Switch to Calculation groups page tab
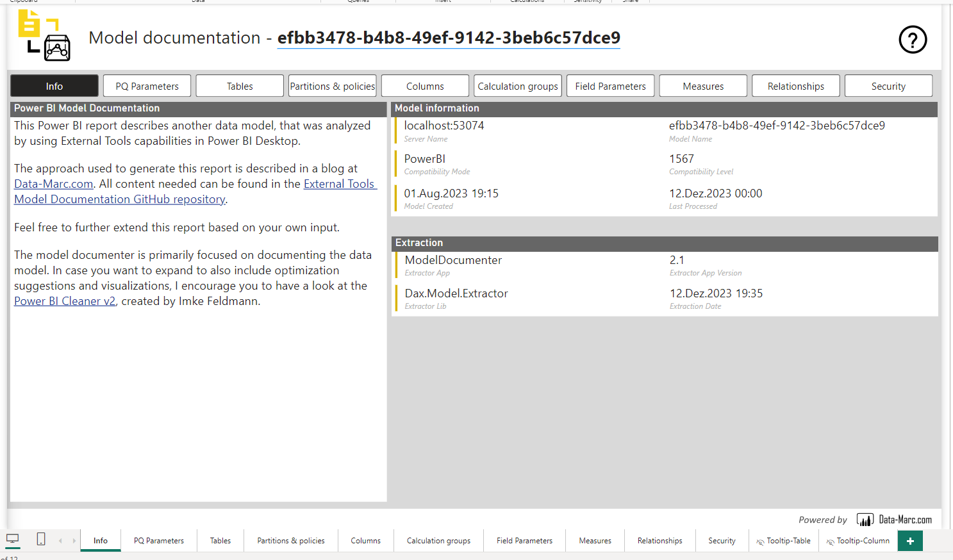 [438, 541]
